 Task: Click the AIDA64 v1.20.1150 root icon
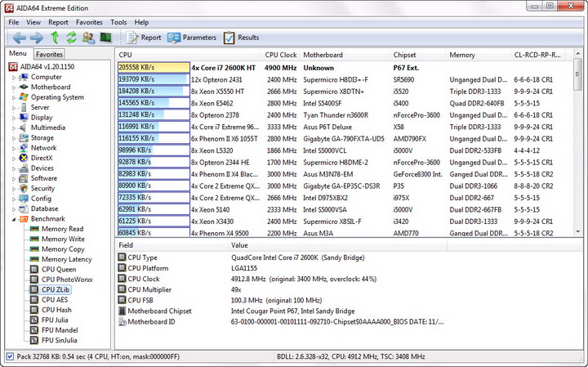pos(13,67)
